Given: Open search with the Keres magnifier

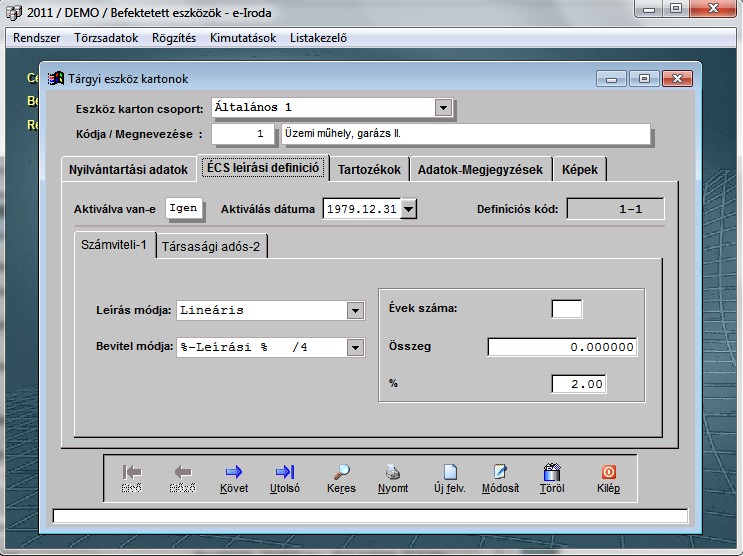Looking at the screenshot, I should pos(341,472).
